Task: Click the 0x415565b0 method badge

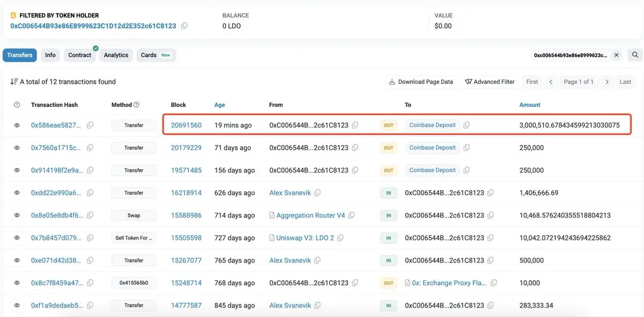Action: click(134, 283)
